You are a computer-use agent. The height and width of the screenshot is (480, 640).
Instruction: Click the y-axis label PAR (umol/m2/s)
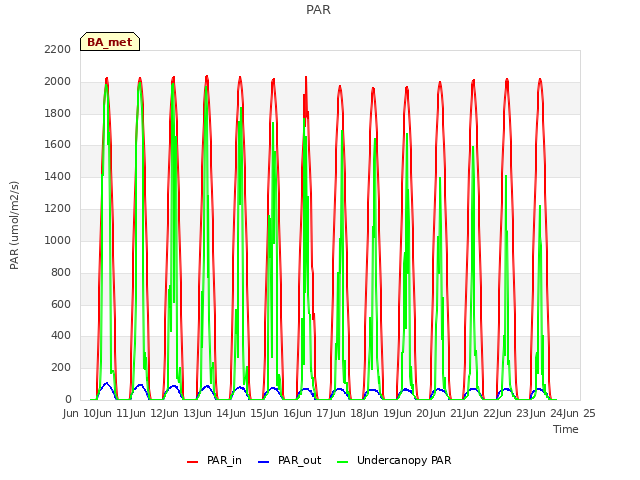[14, 225]
